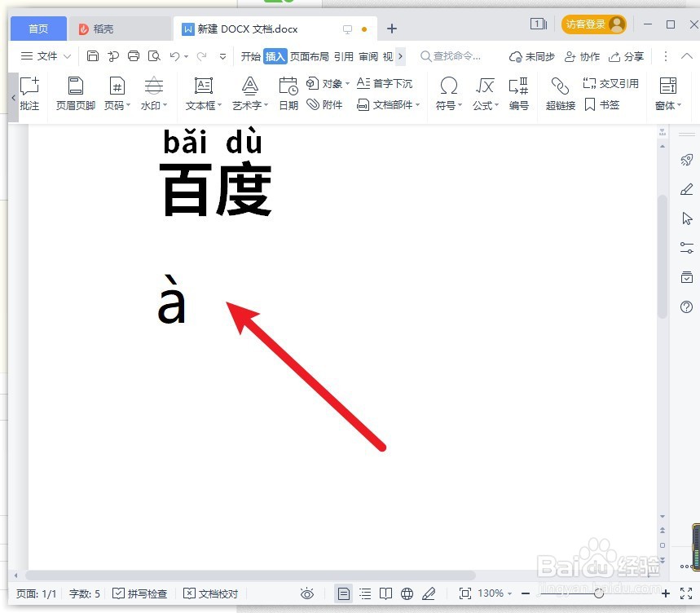The image size is (700, 613).
Task: Click the Redo arrow icon
Action: [x=202, y=55]
